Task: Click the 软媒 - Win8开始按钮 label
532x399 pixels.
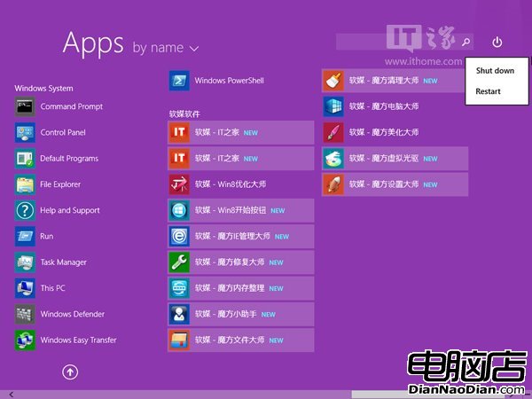Action: (x=231, y=210)
